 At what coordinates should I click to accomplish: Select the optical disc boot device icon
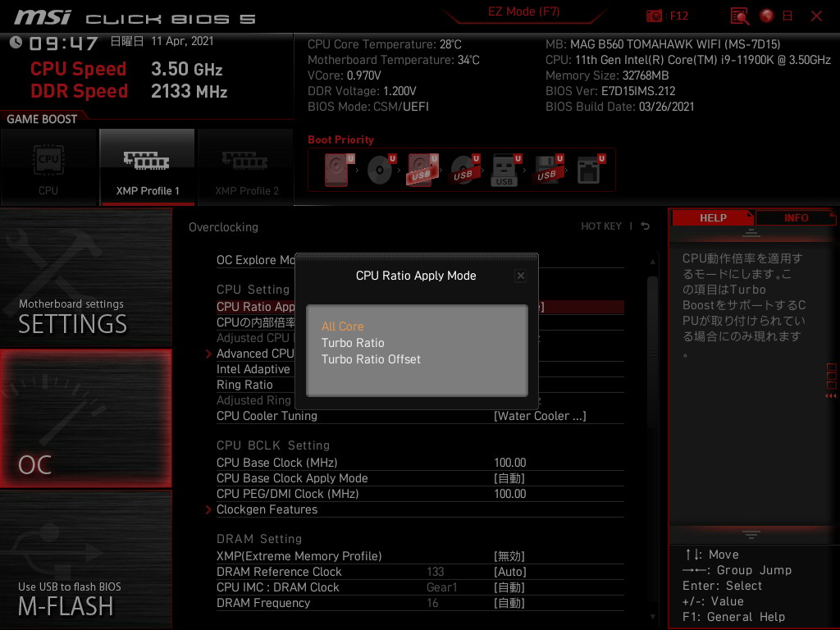click(381, 170)
